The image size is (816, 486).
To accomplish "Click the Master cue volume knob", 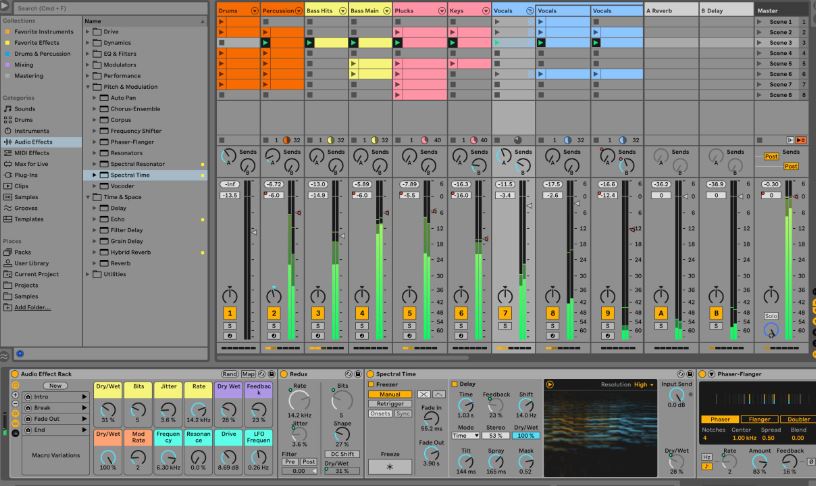I will coord(771,330).
